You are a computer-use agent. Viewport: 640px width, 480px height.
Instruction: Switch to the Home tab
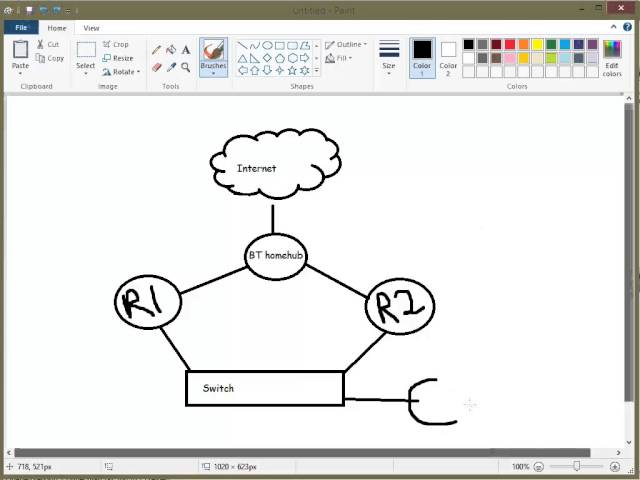tap(57, 28)
